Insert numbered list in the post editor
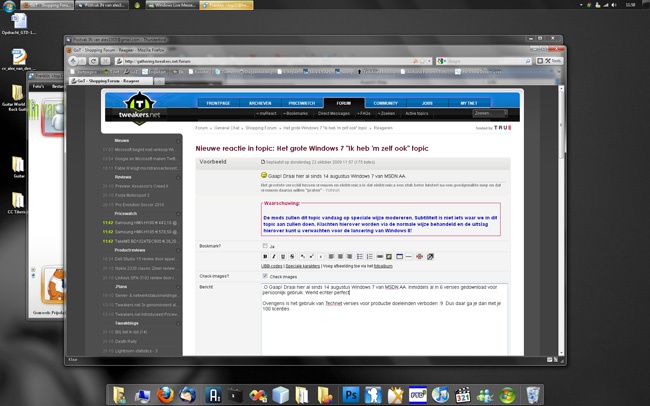The width and height of the screenshot is (650, 406). pos(369,257)
